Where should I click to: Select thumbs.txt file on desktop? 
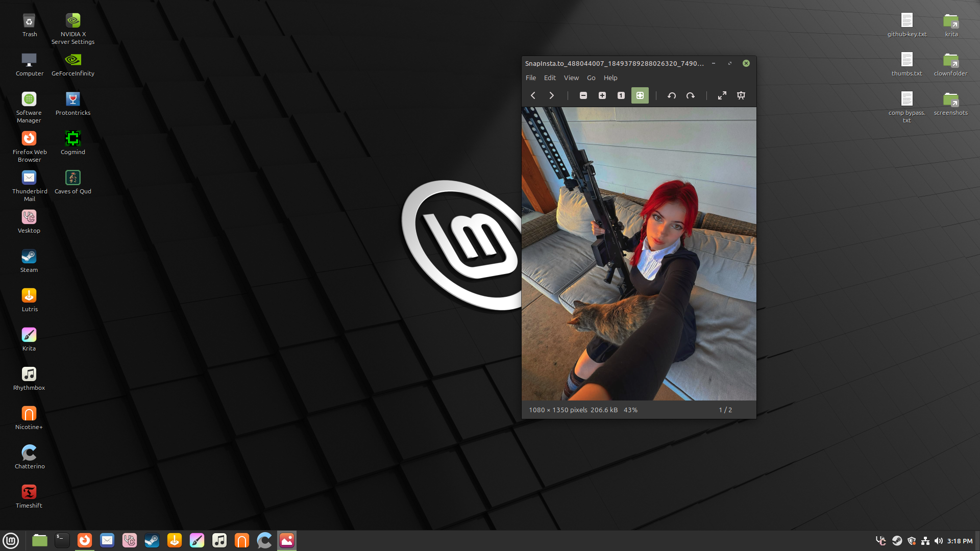click(x=907, y=64)
